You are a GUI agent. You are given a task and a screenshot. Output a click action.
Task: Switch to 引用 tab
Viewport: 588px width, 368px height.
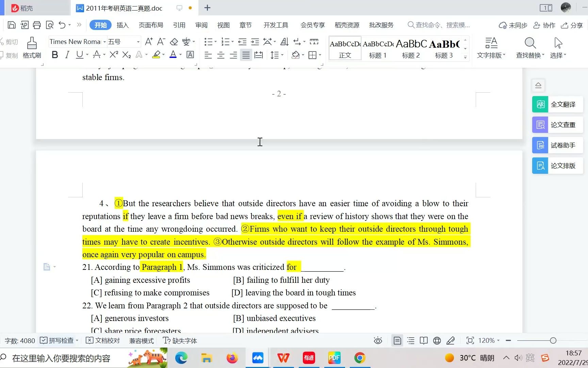point(179,25)
